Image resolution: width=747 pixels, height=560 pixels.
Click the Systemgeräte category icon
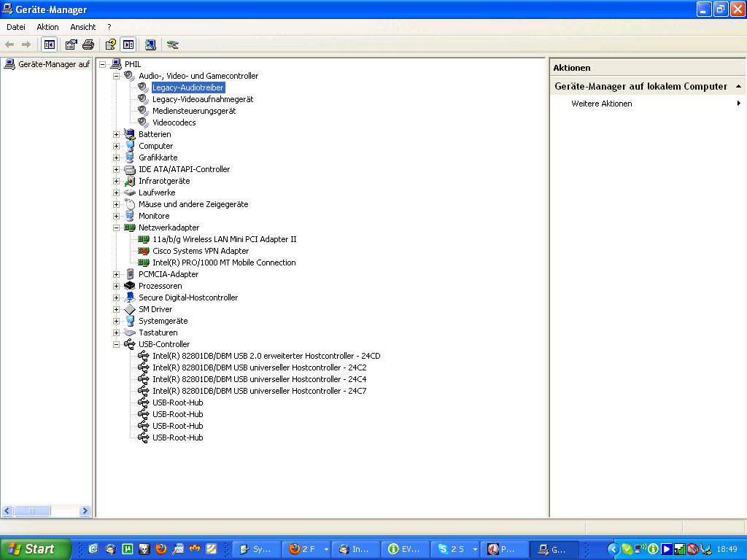coord(130,321)
